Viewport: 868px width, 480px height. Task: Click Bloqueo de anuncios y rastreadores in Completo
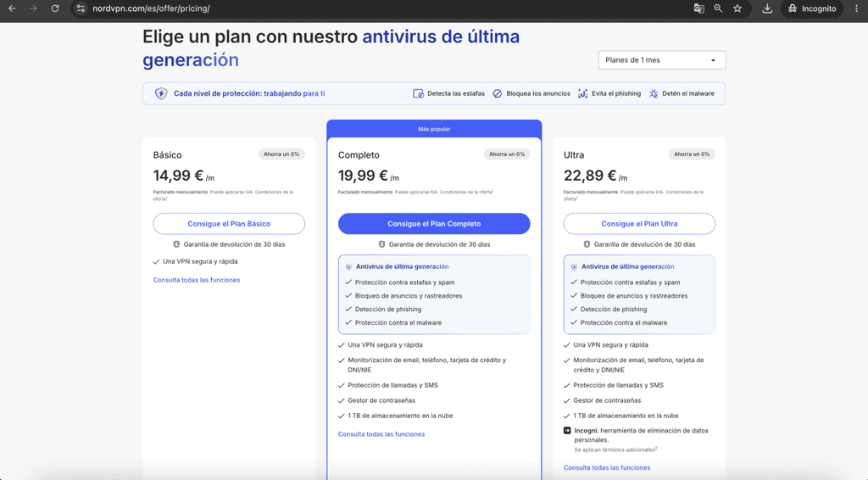(x=409, y=296)
